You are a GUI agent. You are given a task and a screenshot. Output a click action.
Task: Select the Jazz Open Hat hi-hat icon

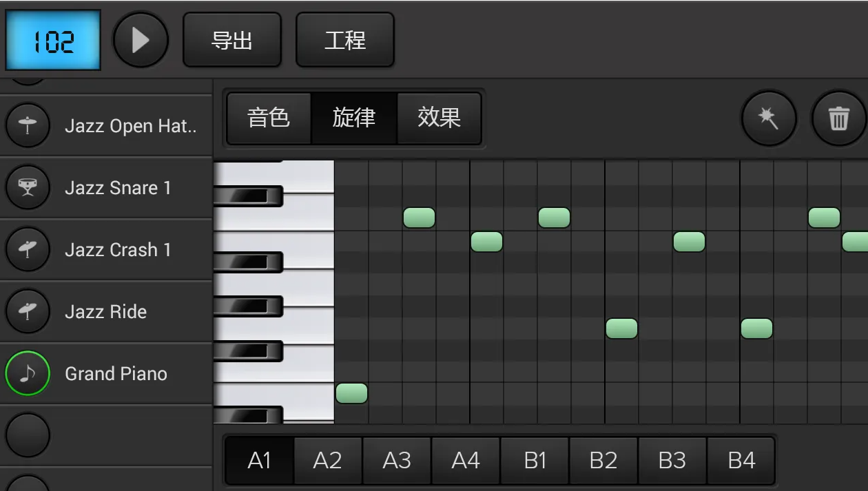(28, 125)
